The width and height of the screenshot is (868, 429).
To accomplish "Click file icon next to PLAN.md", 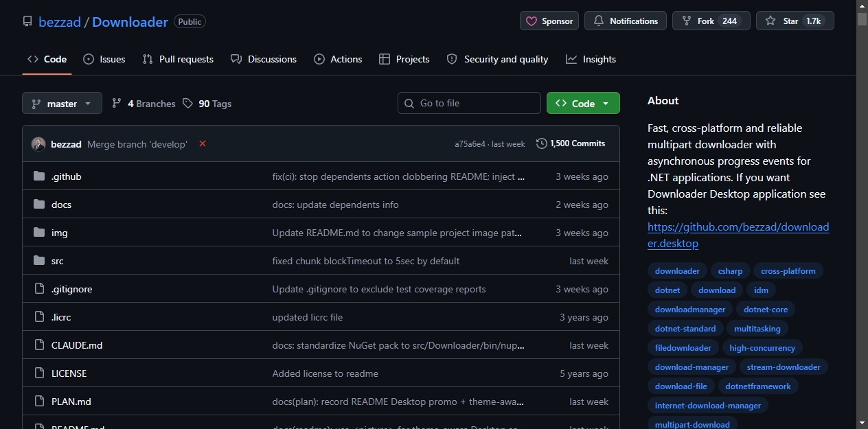I will point(39,402).
